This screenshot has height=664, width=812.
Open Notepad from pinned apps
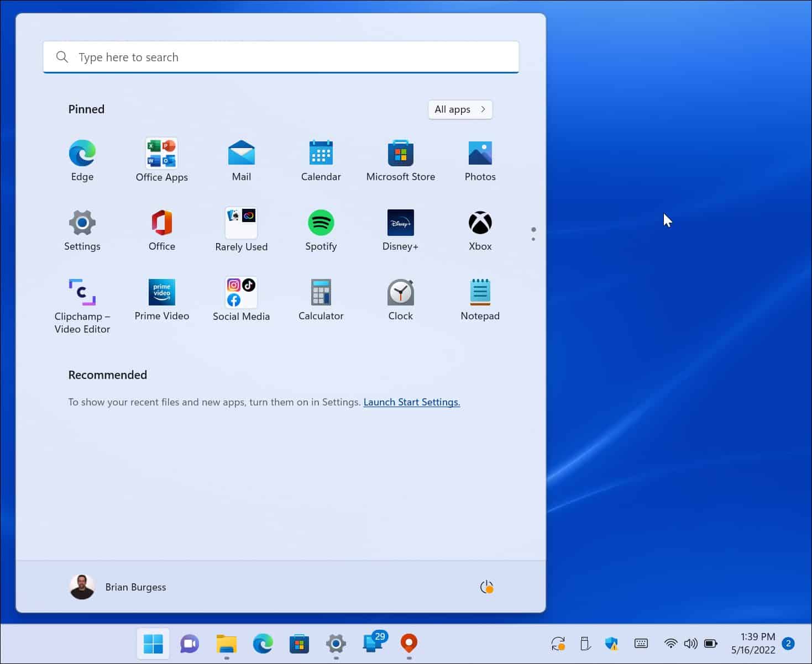click(480, 293)
